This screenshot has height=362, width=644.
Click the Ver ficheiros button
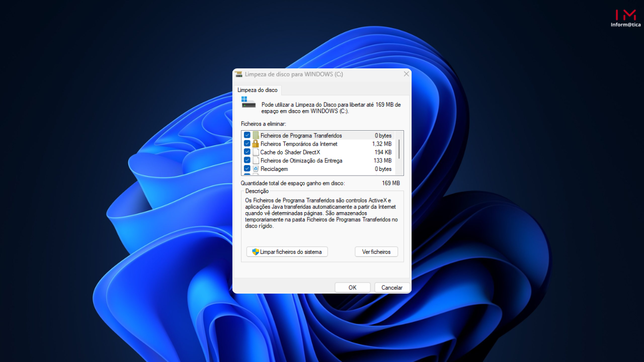pos(376,252)
